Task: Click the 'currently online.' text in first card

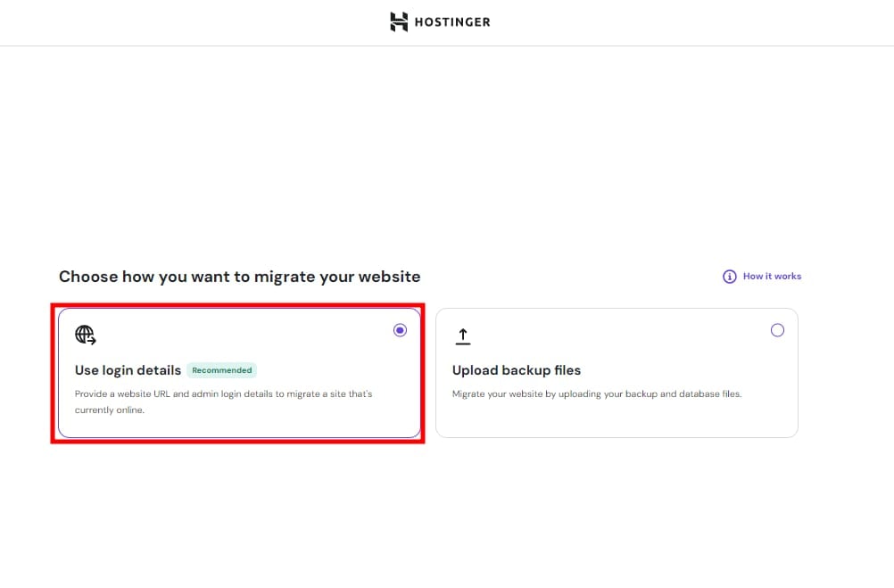Action: tap(109, 410)
